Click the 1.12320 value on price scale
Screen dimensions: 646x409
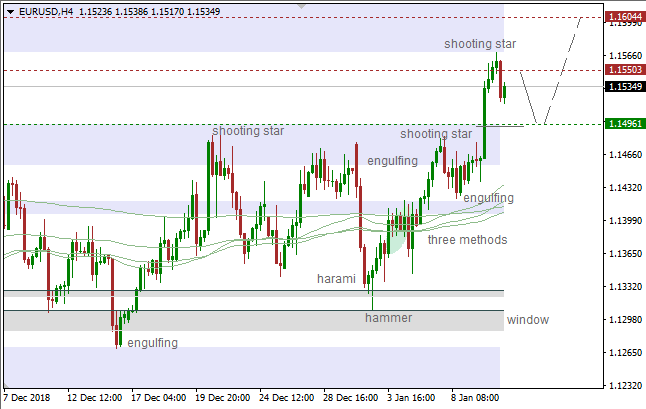[625, 385]
